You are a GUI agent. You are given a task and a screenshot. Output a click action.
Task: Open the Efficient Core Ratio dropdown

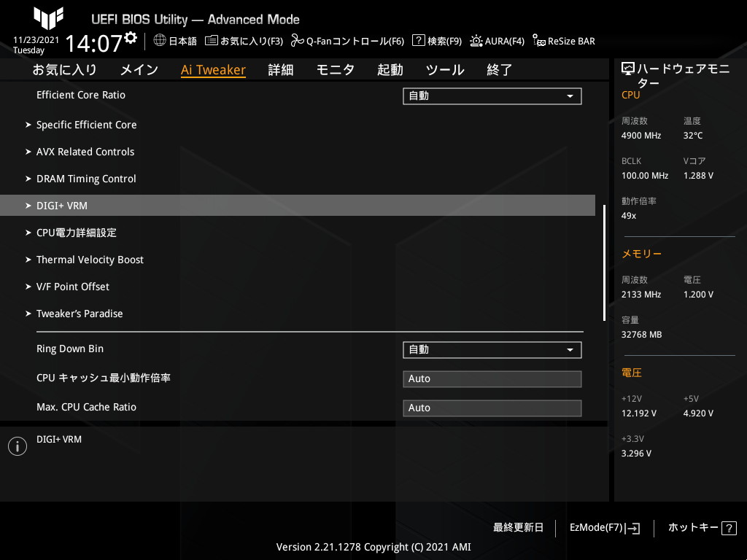pyautogui.click(x=492, y=96)
